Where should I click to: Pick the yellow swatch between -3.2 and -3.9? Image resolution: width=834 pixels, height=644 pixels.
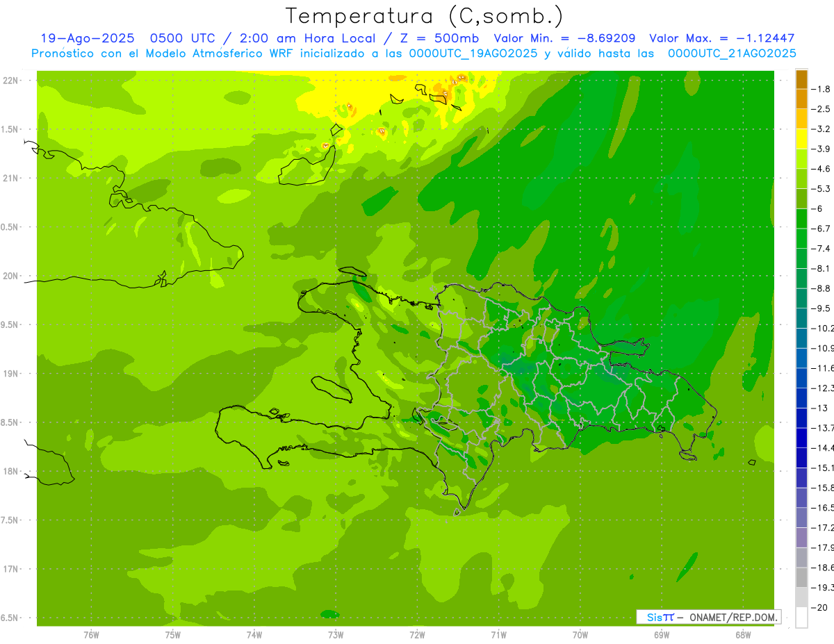801,139
